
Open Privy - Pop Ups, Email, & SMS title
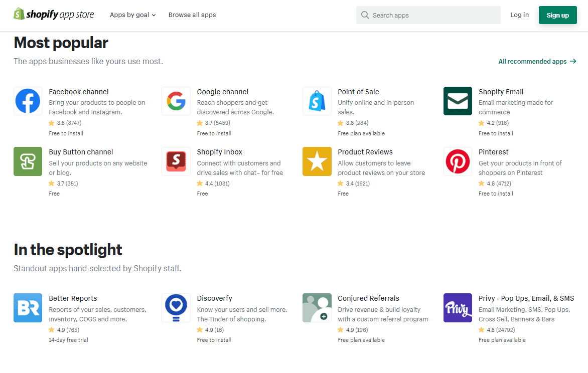526,298
